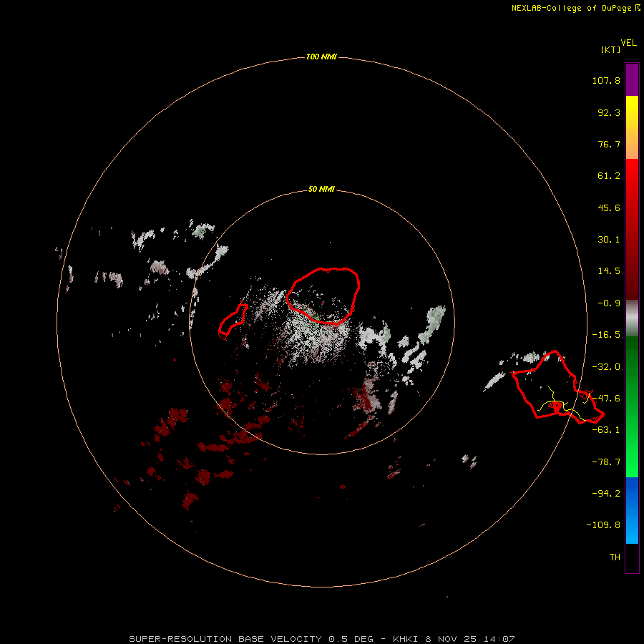Select the 50 NMI range ring label
The height and width of the screenshot is (644, 644).
pos(321,189)
